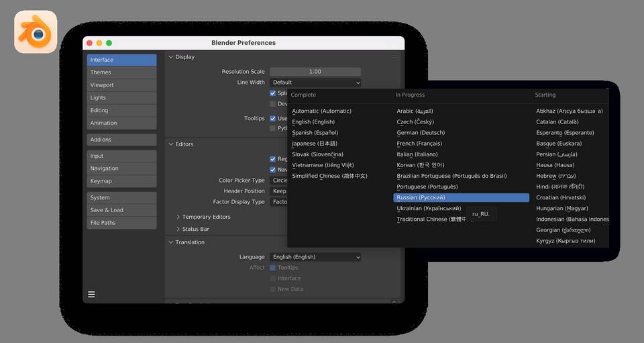Open the Color Picker Type dropdown

[279, 181]
